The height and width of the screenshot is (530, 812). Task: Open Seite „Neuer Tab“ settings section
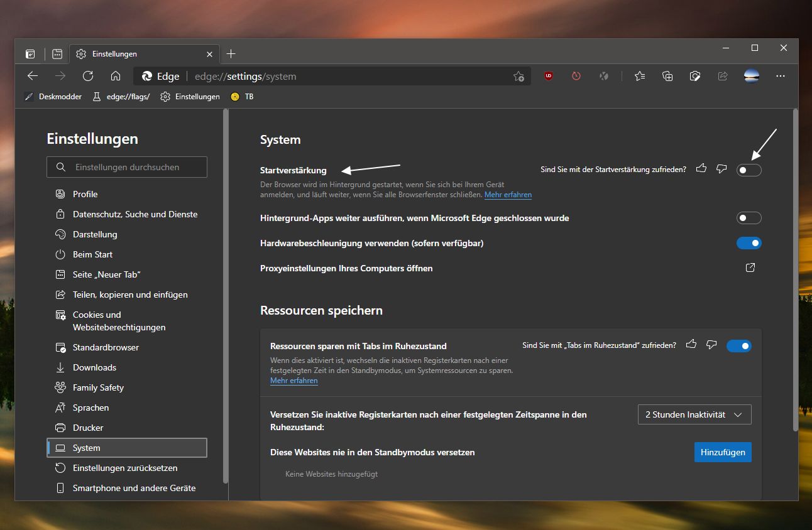(x=127, y=274)
